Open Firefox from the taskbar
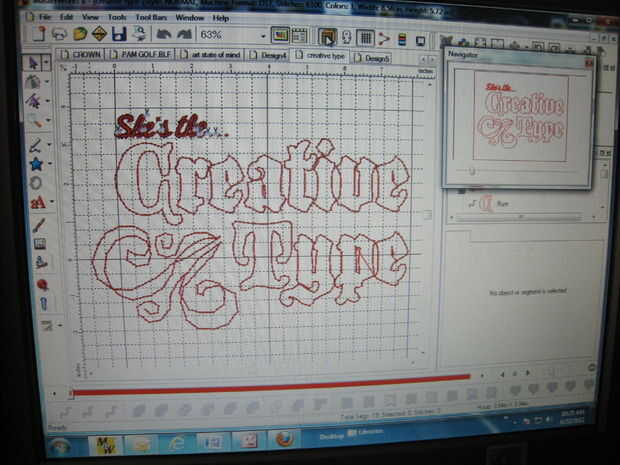This screenshot has width=620, height=465. coord(283,439)
